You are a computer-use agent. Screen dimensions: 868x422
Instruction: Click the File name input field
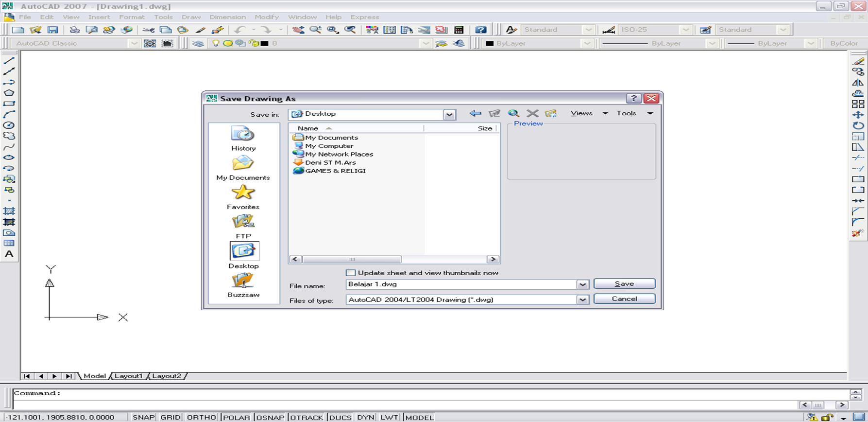(x=461, y=284)
